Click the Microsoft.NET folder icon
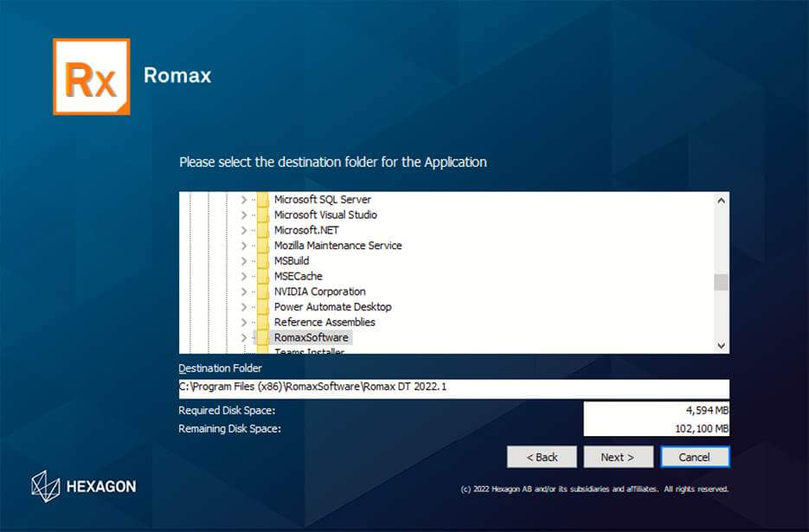Image resolution: width=809 pixels, height=532 pixels. pyautogui.click(x=263, y=230)
